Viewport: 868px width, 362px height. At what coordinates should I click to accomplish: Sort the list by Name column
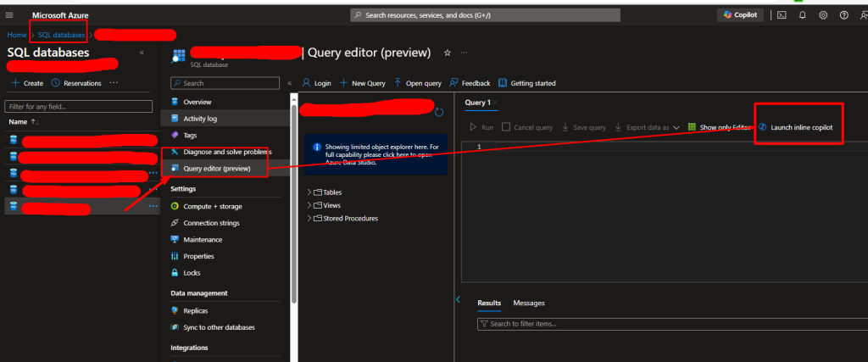24,121
